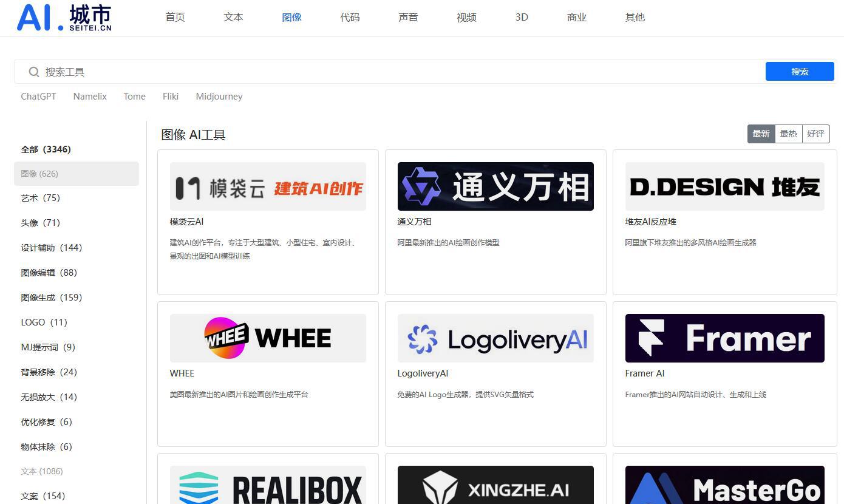
Task: Focus the 搜索工具 search input
Action: click(x=389, y=72)
